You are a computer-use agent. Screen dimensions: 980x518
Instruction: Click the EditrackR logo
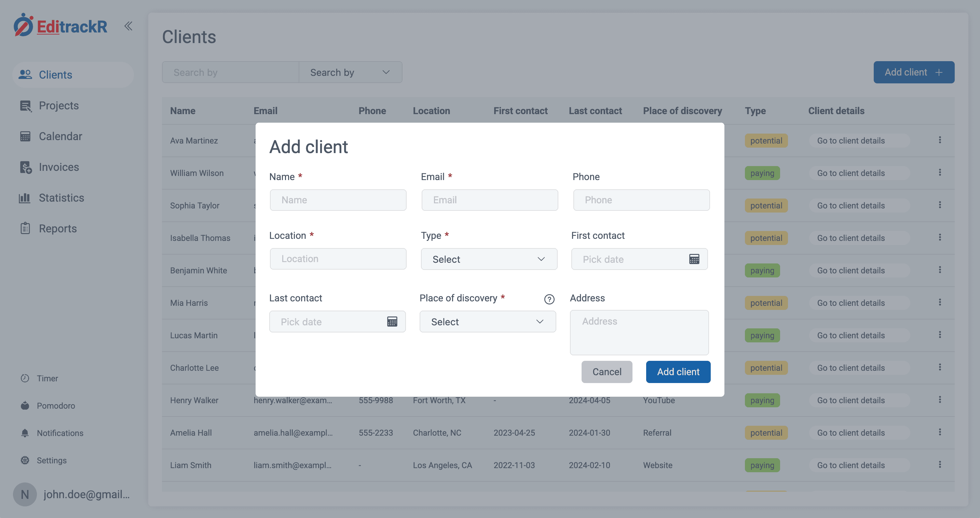61,26
